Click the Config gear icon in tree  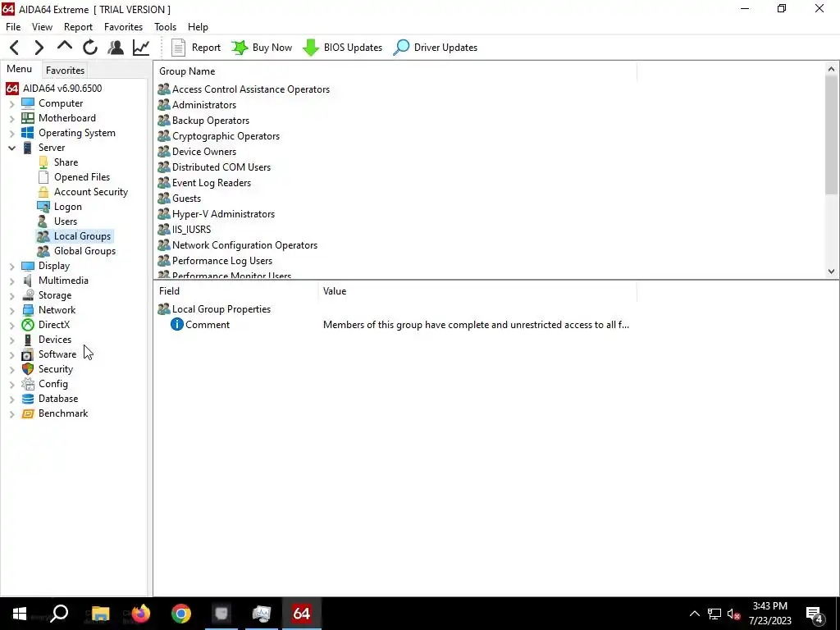click(x=28, y=384)
